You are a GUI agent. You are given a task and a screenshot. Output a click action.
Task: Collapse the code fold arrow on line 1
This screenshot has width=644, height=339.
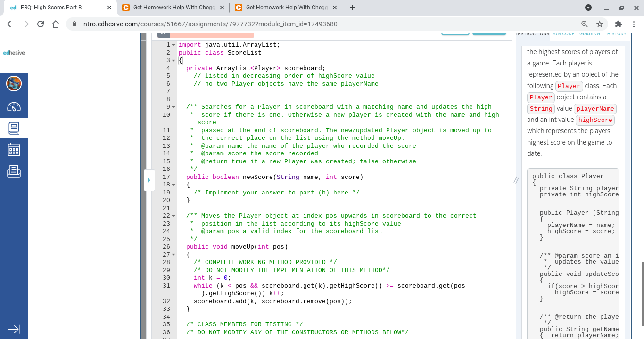tap(173, 44)
